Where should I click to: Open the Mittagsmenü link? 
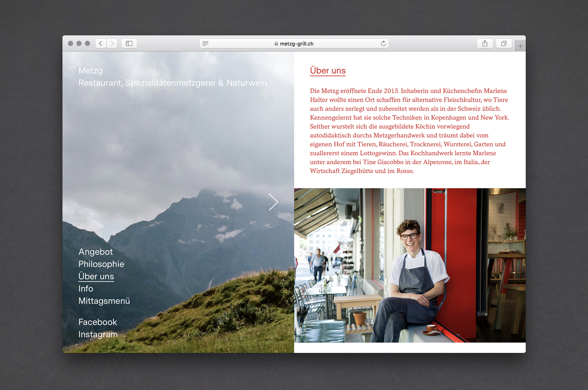(104, 301)
